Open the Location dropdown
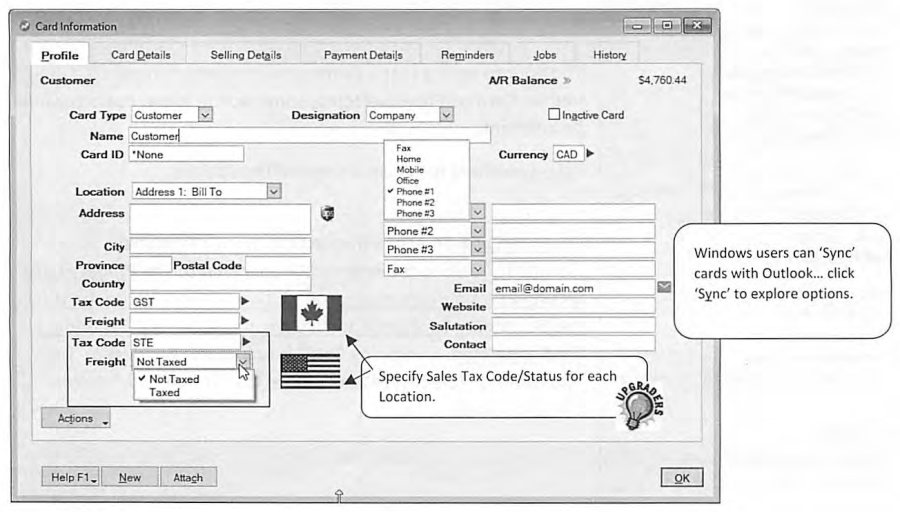The height and width of the screenshot is (512, 900). pos(274,191)
